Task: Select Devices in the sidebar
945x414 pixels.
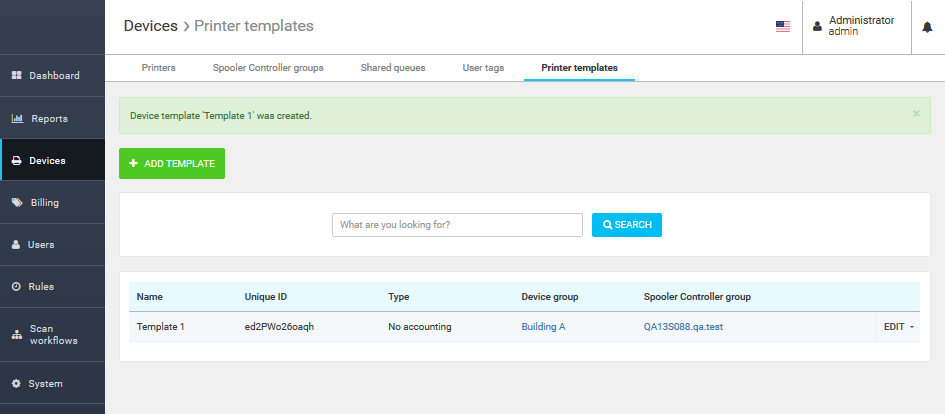Action: pyautogui.click(x=47, y=161)
